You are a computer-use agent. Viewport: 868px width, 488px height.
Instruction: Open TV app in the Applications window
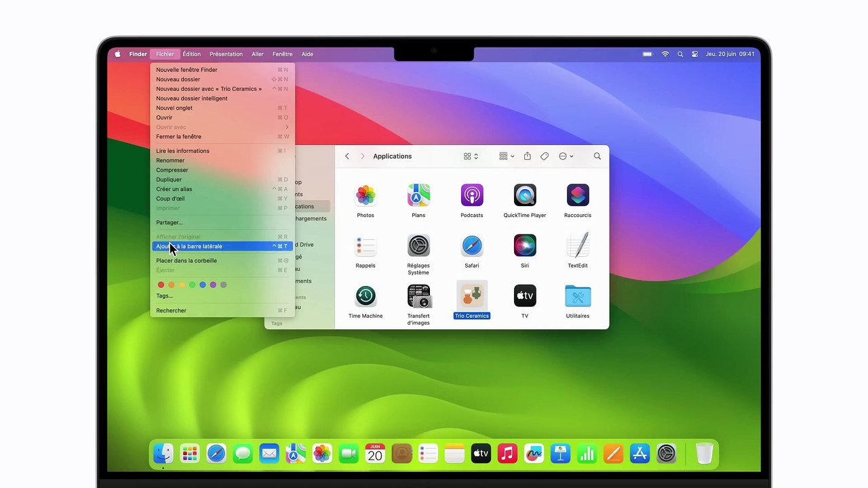coord(525,296)
